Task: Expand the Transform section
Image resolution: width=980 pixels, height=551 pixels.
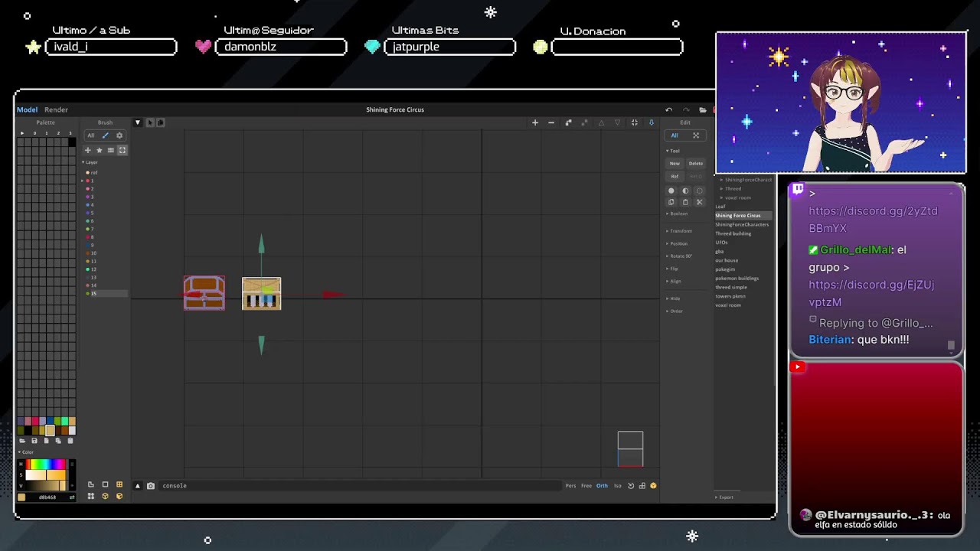Action: point(678,231)
